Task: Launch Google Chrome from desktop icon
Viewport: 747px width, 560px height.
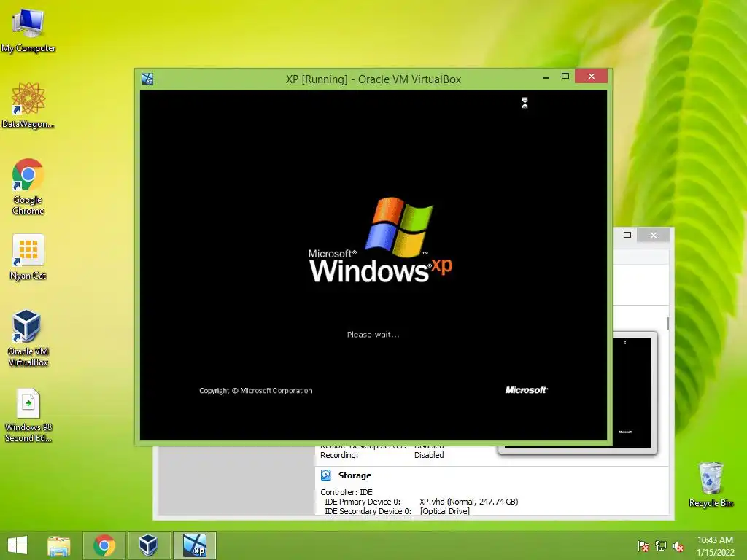Action: click(x=28, y=187)
